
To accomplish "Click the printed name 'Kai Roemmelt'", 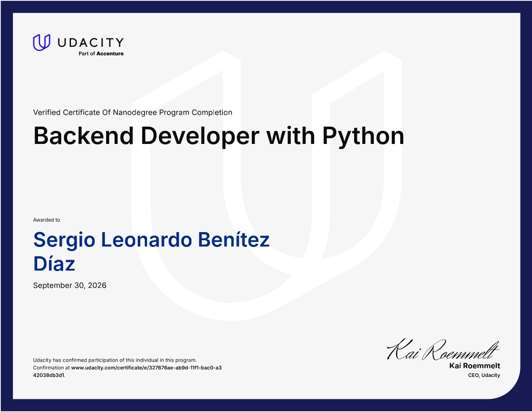I will click(475, 366).
